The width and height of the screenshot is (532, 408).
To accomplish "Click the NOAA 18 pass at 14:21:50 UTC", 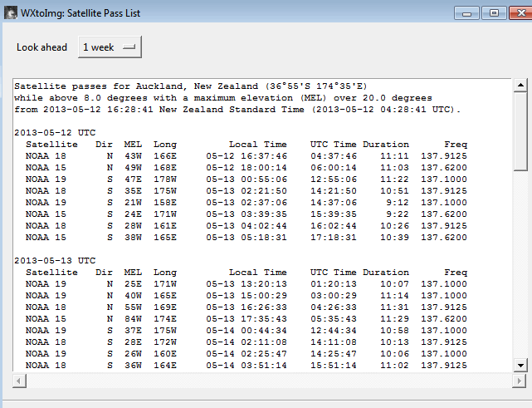I will point(246,190).
